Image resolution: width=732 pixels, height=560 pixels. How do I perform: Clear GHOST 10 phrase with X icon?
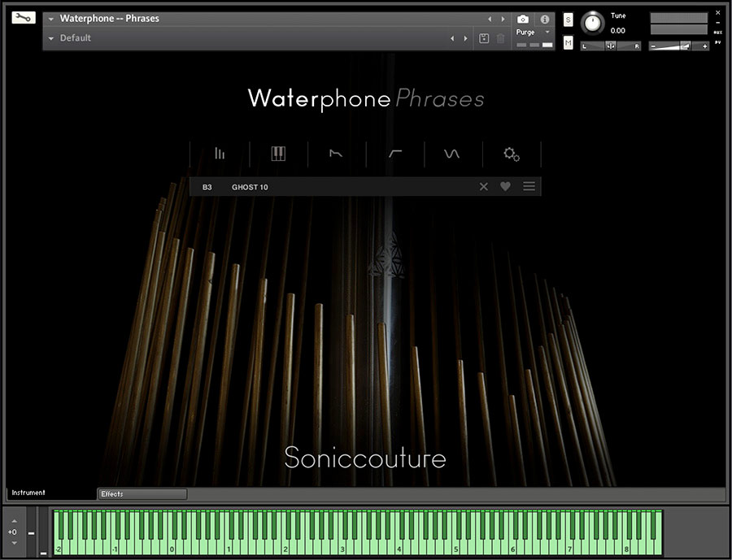click(484, 187)
